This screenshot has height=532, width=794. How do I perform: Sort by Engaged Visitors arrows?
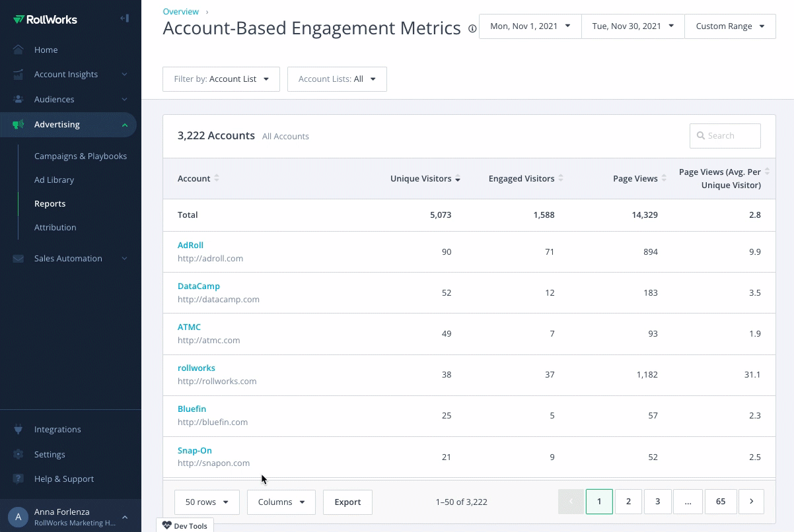tap(561, 178)
